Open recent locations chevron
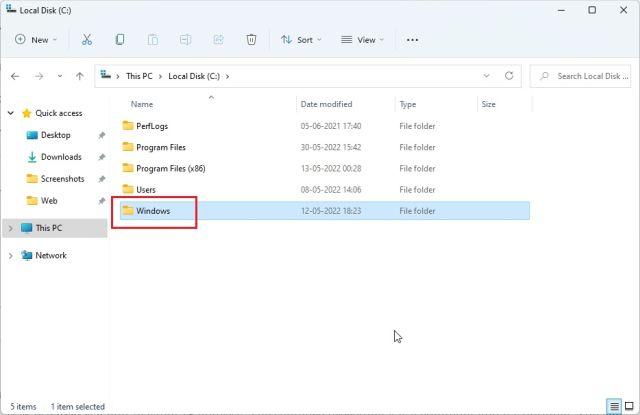This screenshot has height=415, width=640. [60, 76]
